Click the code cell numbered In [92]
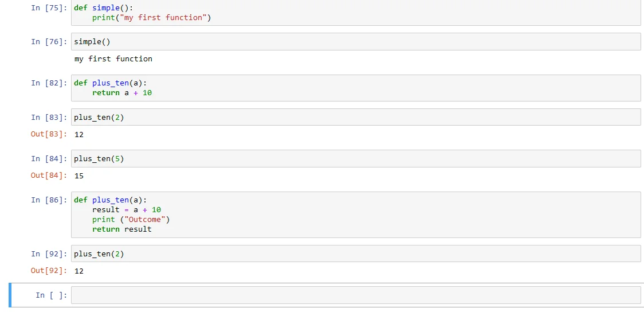644x312 pixels. [x=355, y=254]
